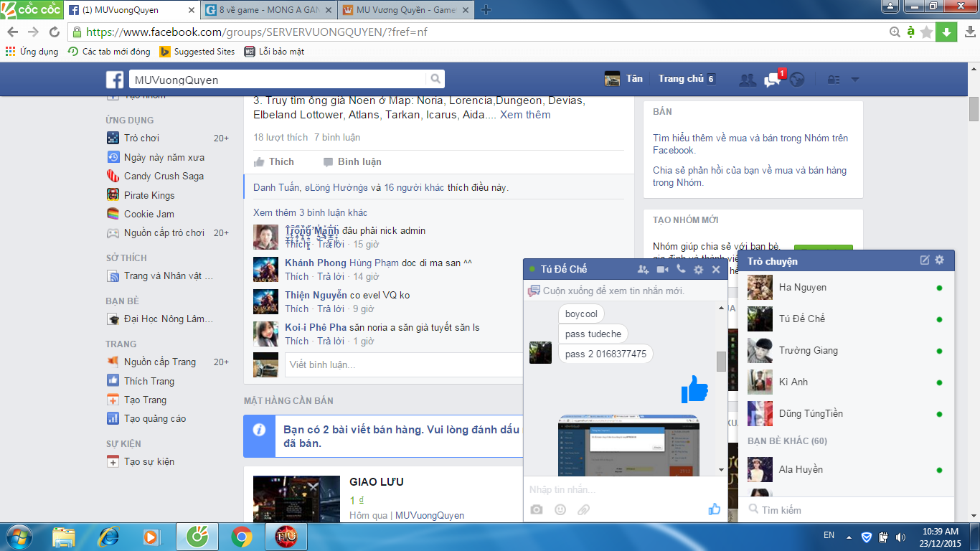Start a video call with Tú Đế Chế
Screen dimensions: 980x551
[662, 269]
